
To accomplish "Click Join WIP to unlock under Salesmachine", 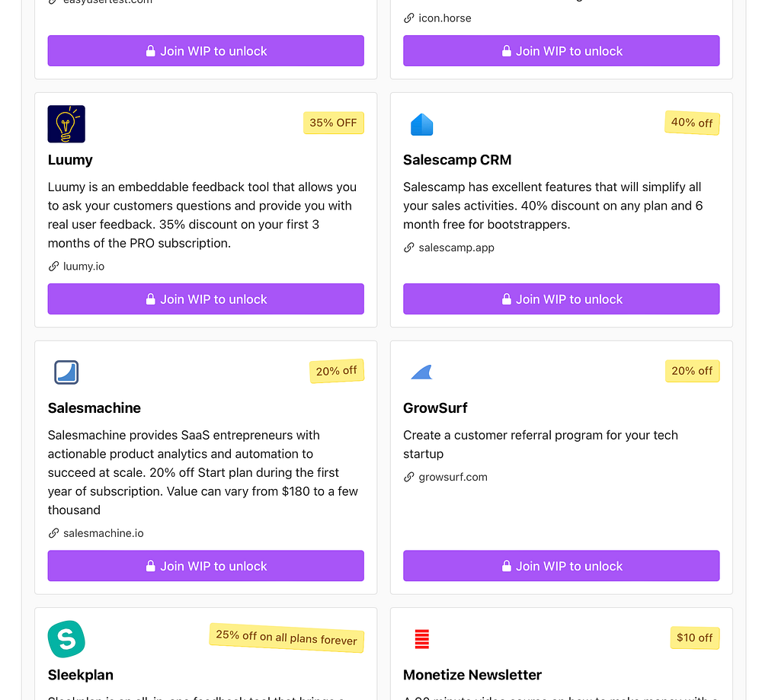I will click(x=206, y=566).
